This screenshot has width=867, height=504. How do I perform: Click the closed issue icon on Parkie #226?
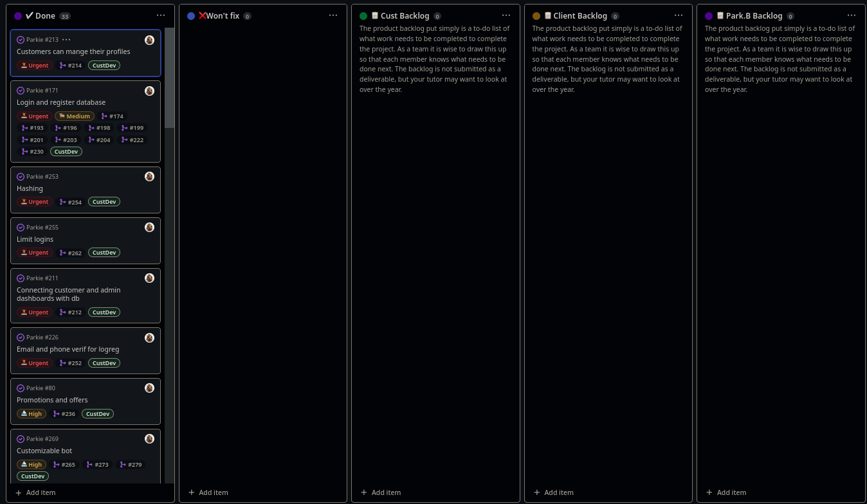21,337
